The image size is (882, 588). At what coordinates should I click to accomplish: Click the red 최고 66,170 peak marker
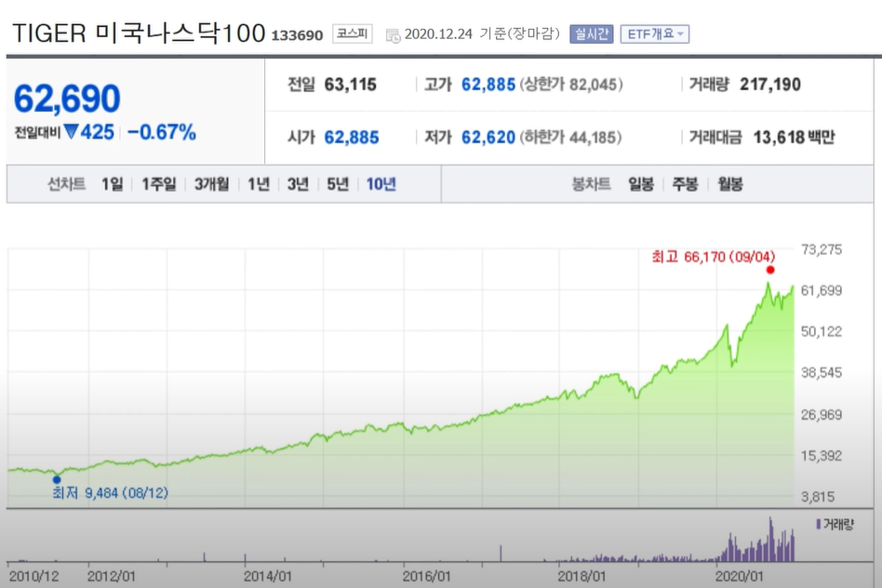[x=770, y=270]
